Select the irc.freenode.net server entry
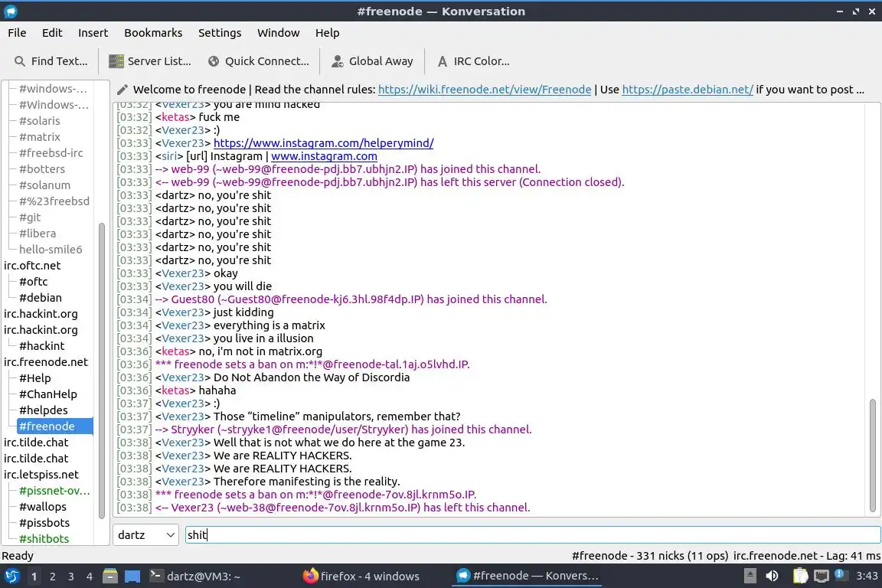 click(x=46, y=362)
